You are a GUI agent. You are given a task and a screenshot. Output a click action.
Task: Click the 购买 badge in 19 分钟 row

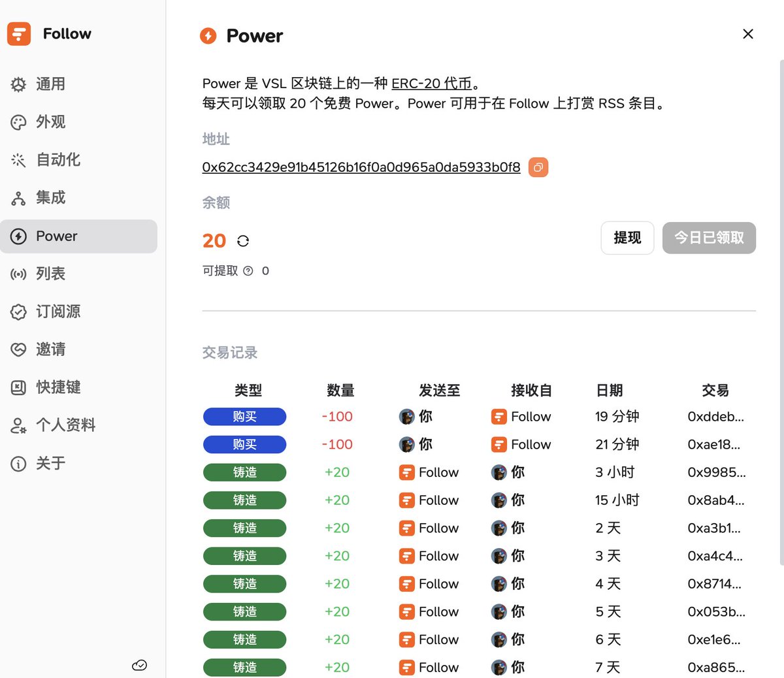point(244,417)
